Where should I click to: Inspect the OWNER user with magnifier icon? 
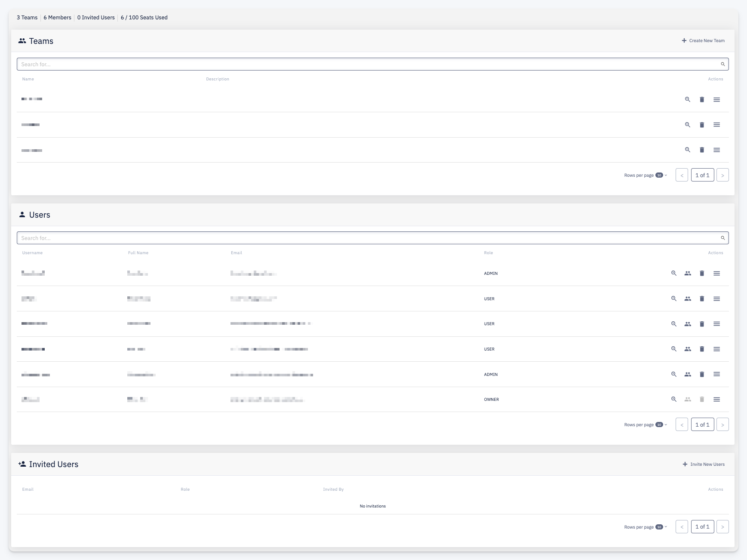pos(674,399)
